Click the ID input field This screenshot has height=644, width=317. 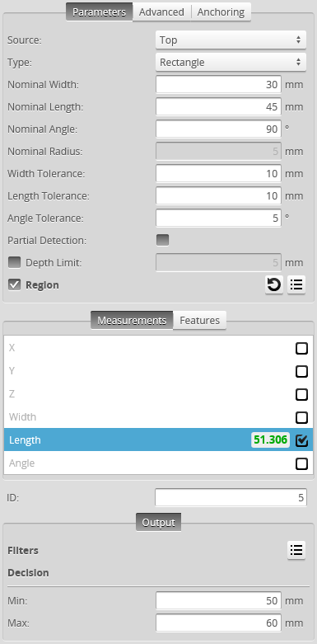pos(231,498)
